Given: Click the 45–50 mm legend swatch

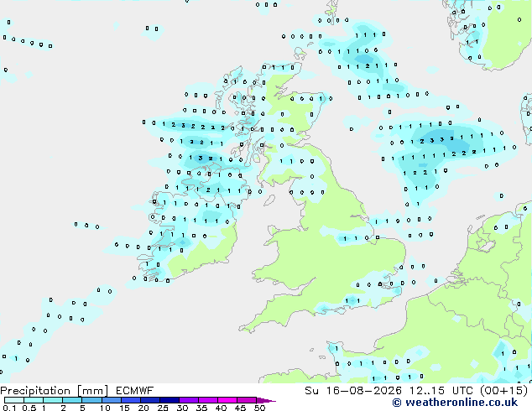Looking at the screenshot, I should 247,400.
